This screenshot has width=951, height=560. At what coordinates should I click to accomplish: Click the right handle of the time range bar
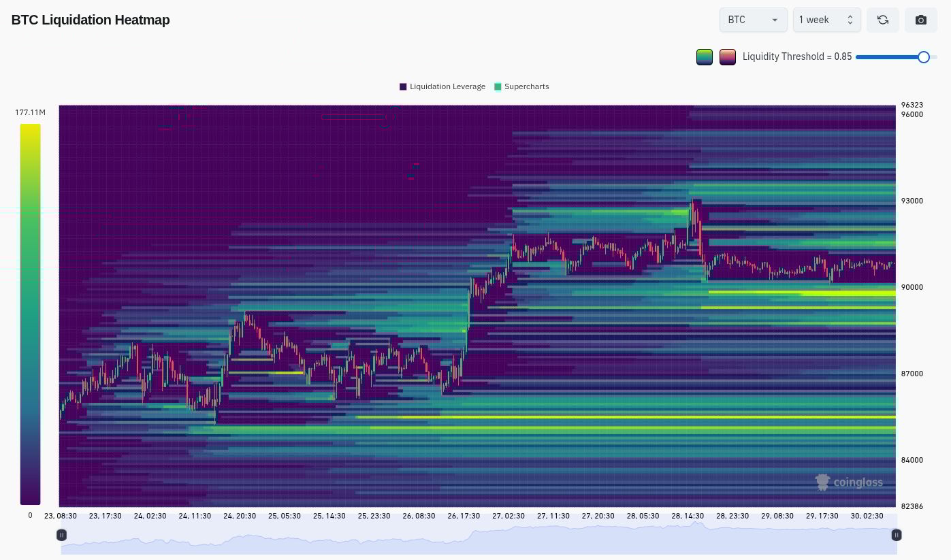pyautogui.click(x=897, y=535)
